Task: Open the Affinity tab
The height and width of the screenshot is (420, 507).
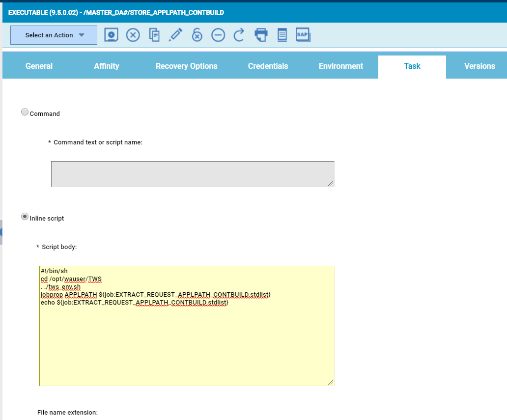Action: (107, 66)
